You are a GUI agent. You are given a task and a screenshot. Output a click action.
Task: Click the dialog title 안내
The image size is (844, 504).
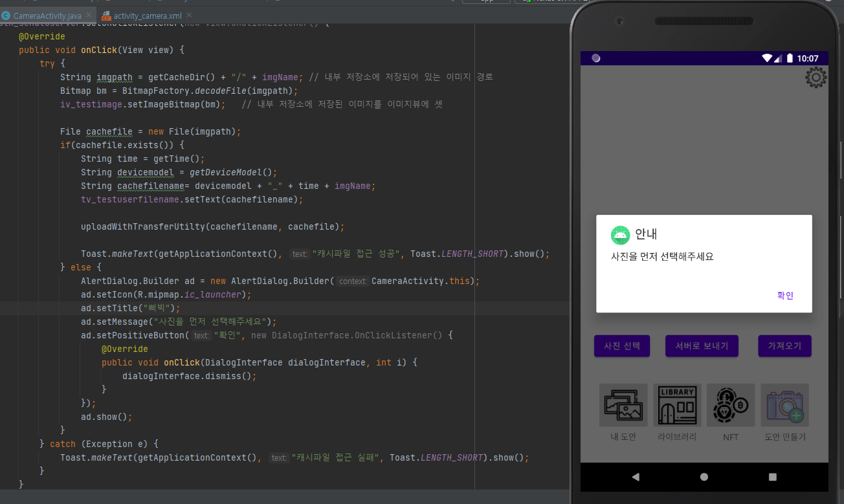[646, 234]
